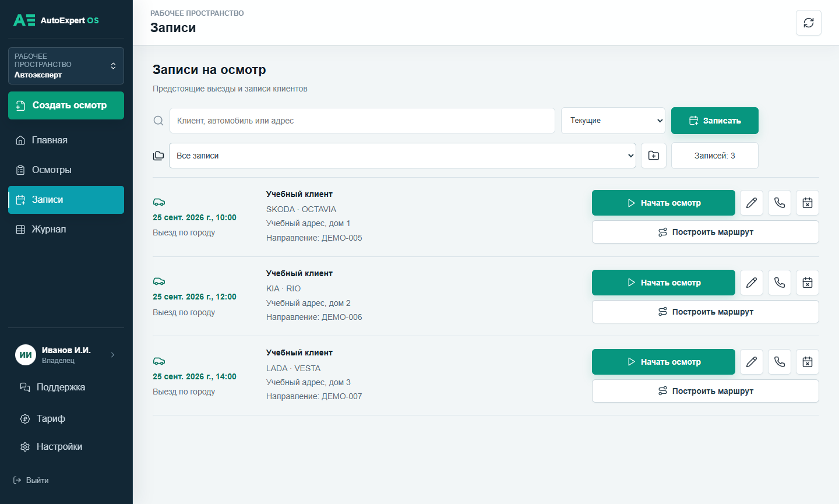Click the refresh icon in the header
This screenshot has height=504, width=839.
tap(809, 23)
